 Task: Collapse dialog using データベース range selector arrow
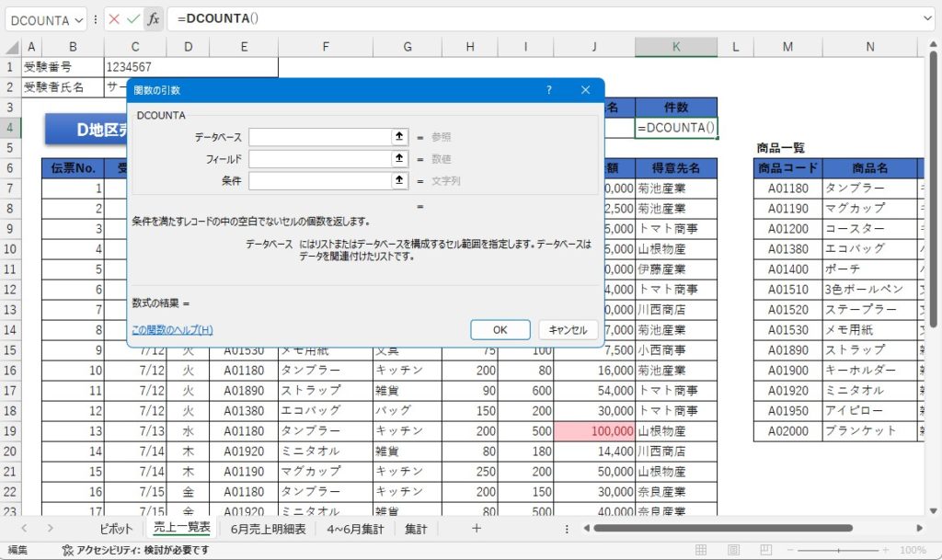click(399, 137)
